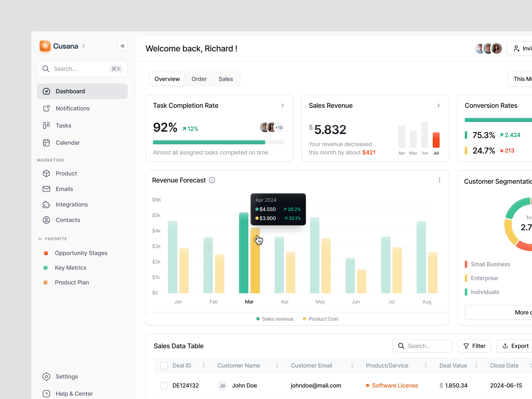
Task: Open the Filter options for Sales Data Table
Action: (474, 346)
